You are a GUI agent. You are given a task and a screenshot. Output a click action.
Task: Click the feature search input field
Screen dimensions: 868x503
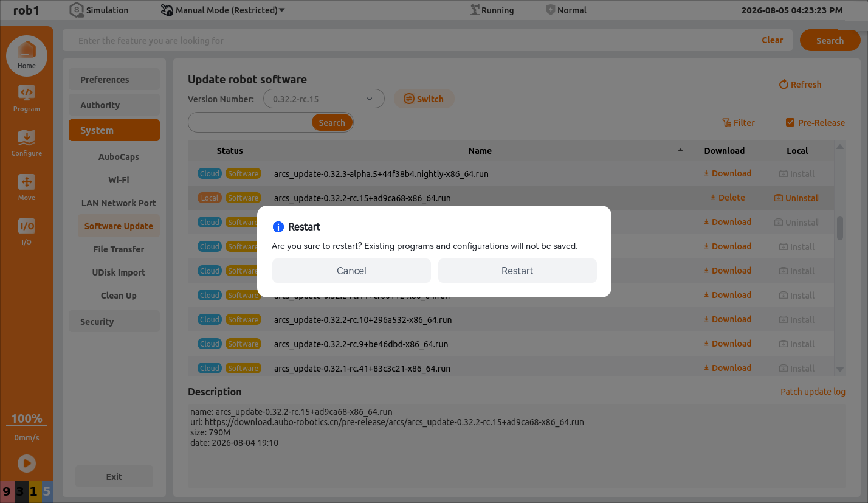point(413,41)
